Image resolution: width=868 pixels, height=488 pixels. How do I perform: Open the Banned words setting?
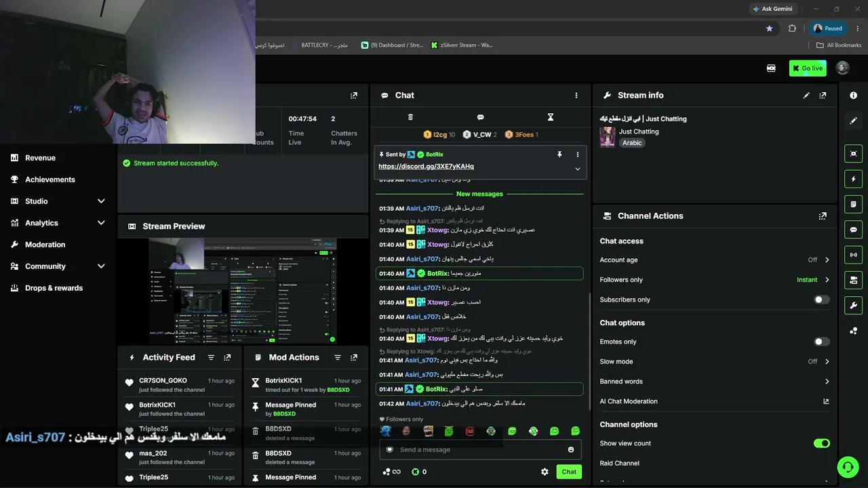(x=715, y=382)
